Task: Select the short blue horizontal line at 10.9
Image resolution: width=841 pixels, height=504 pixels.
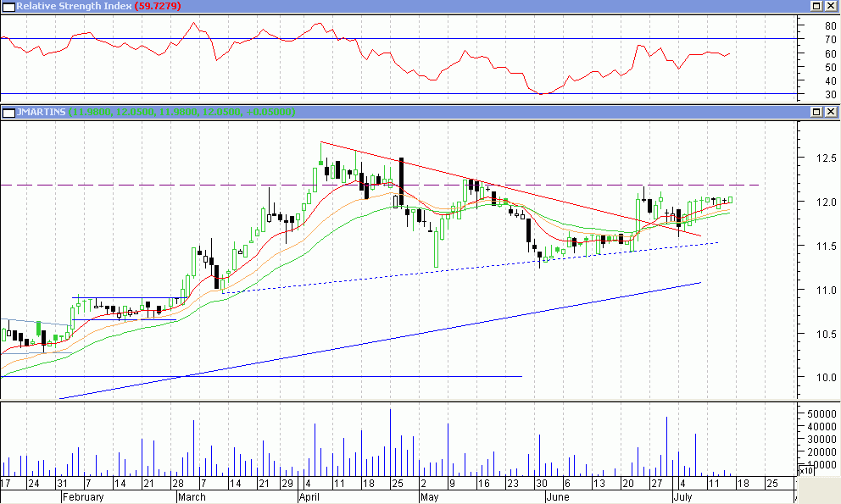Action: pyautogui.click(x=129, y=297)
